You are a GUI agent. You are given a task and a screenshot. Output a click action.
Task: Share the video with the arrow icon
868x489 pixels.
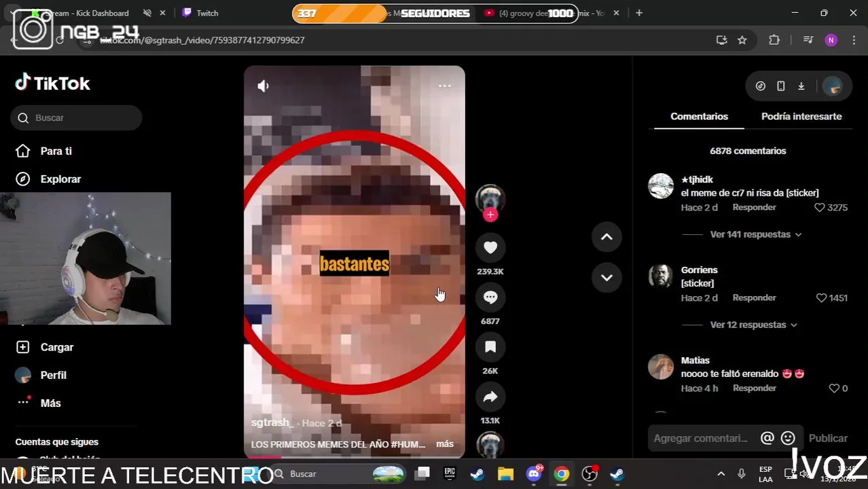coord(490,397)
